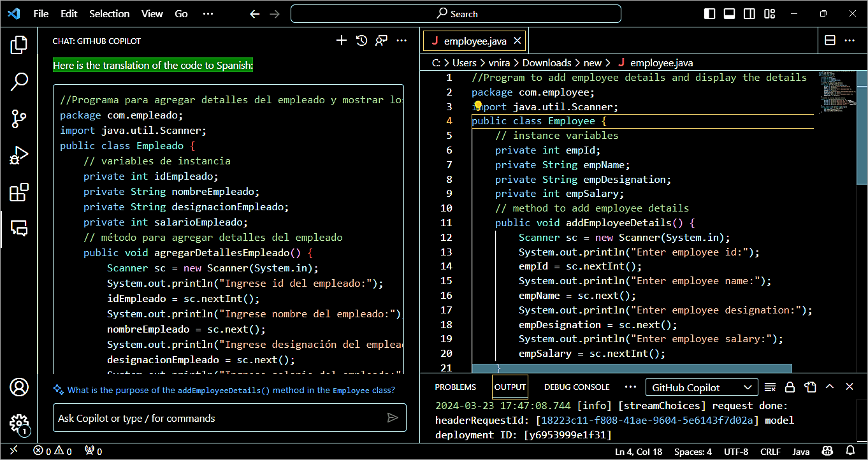Open the Source Control view
The width and height of the screenshot is (868, 460).
pyautogui.click(x=19, y=119)
